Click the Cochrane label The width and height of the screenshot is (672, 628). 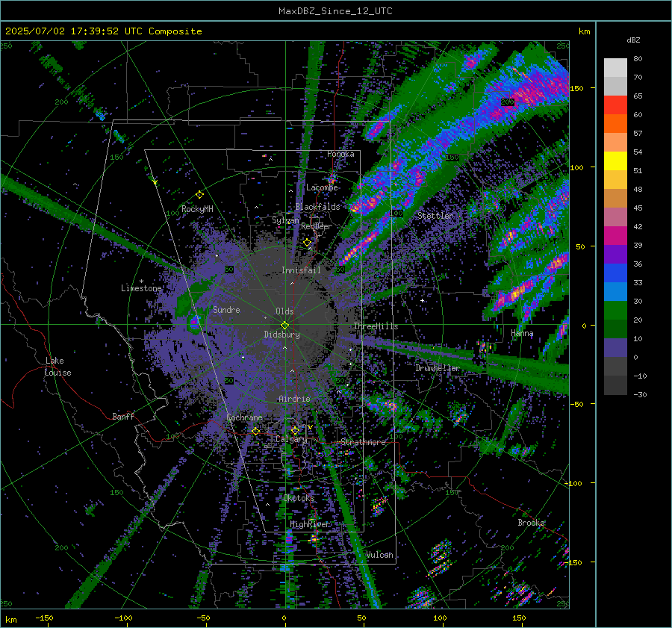(244, 417)
